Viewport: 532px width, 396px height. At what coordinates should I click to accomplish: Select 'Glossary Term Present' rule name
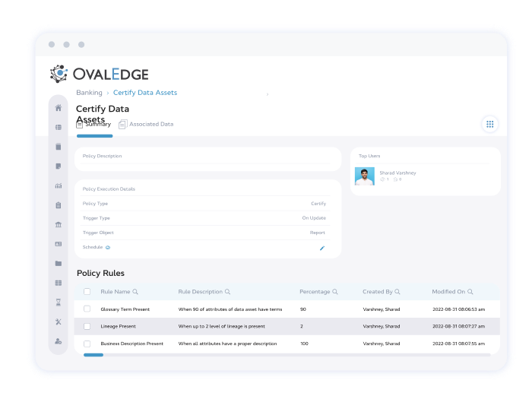point(125,309)
